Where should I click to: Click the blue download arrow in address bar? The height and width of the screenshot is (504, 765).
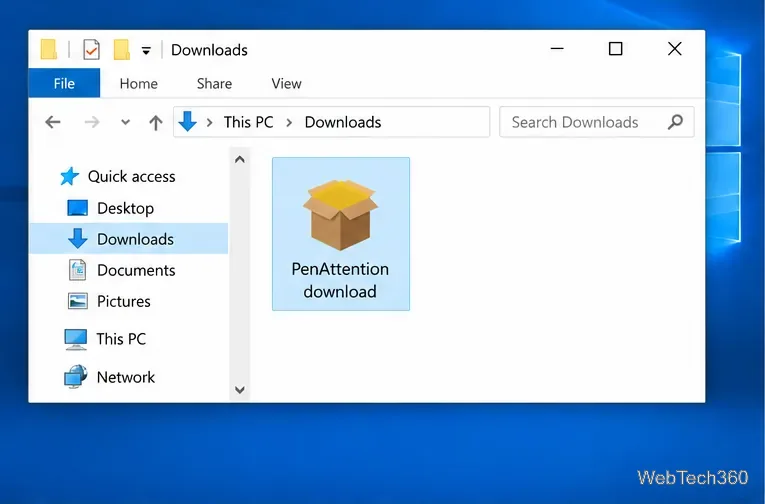pyautogui.click(x=187, y=121)
